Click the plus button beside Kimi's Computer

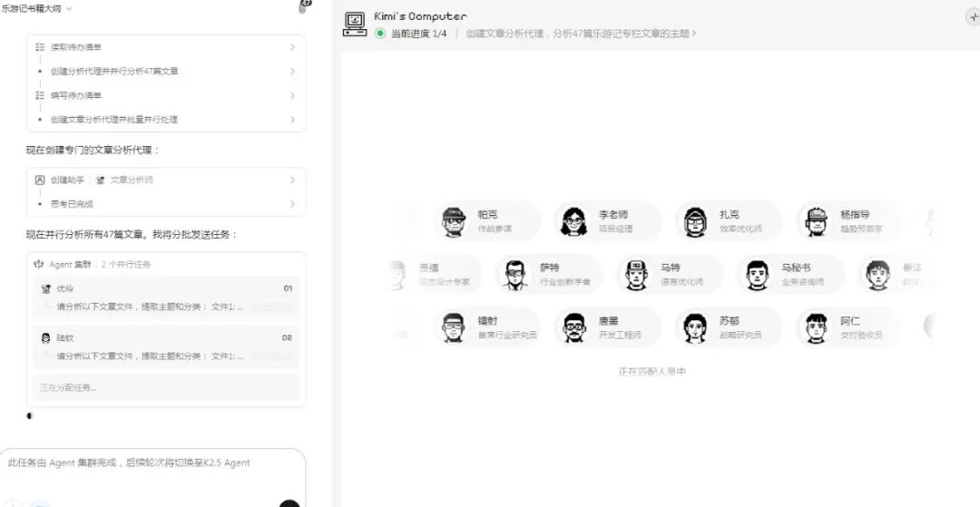click(973, 17)
